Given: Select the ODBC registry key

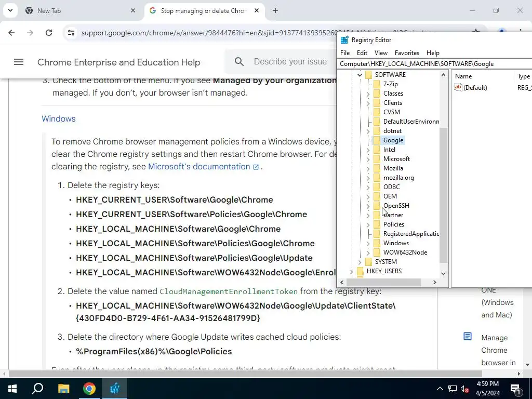Looking at the screenshot, I should point(392,187).
